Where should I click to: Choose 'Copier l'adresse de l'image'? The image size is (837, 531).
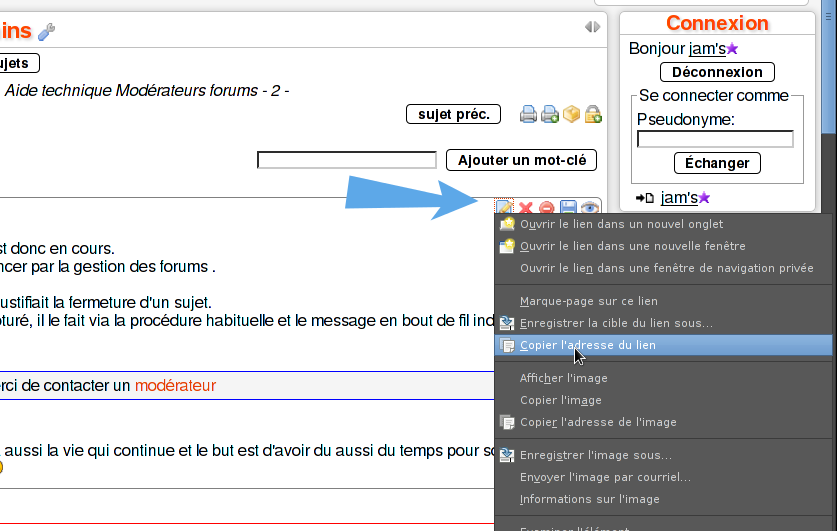[x=664, y=422]
